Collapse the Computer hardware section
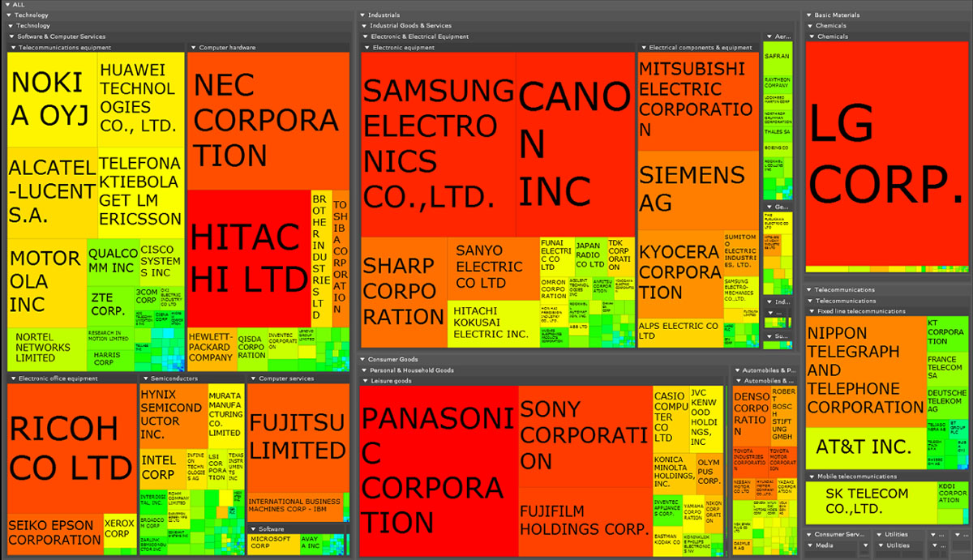973x560 pixels. (194, 48)
